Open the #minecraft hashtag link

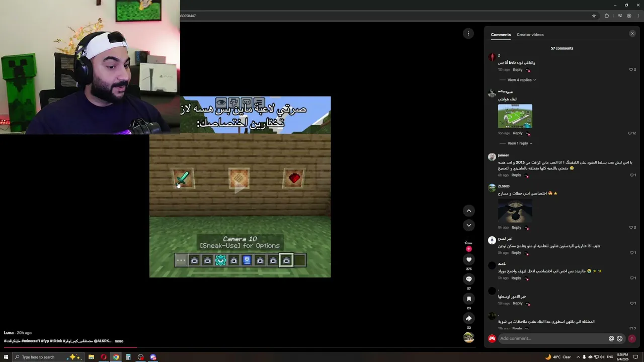[30, 341]
